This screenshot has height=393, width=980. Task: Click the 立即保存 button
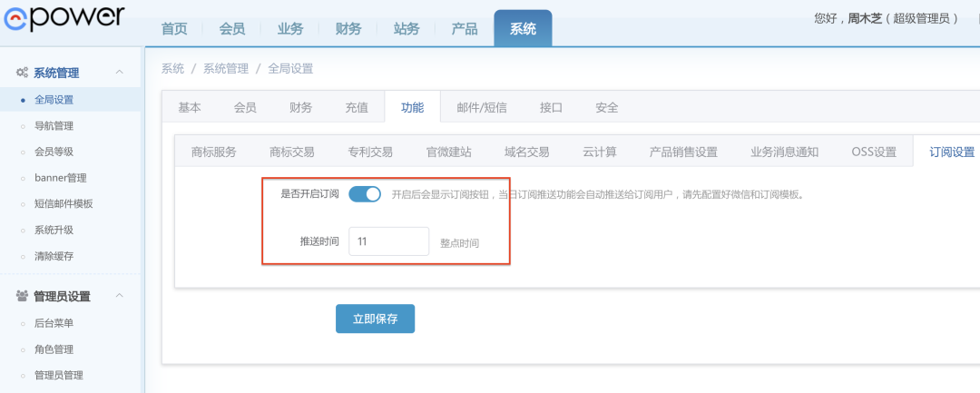tap(375, 319)
